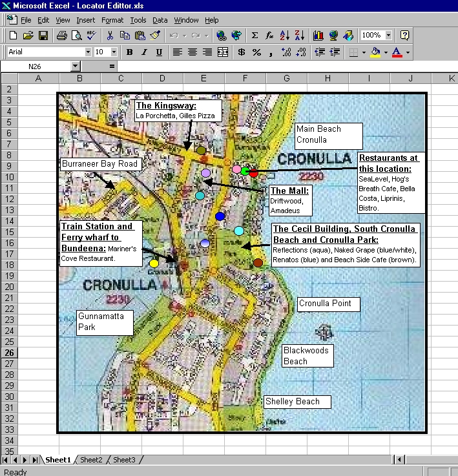
Task: Open the Name Box dropdown arrow
Action: pyautogui.click(x=75, y=66)
